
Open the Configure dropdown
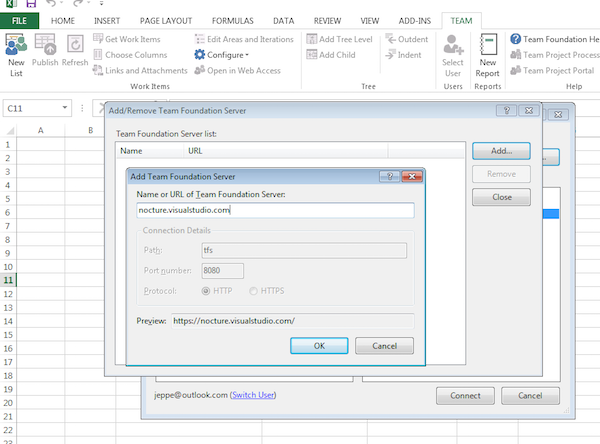coord(222,55)
